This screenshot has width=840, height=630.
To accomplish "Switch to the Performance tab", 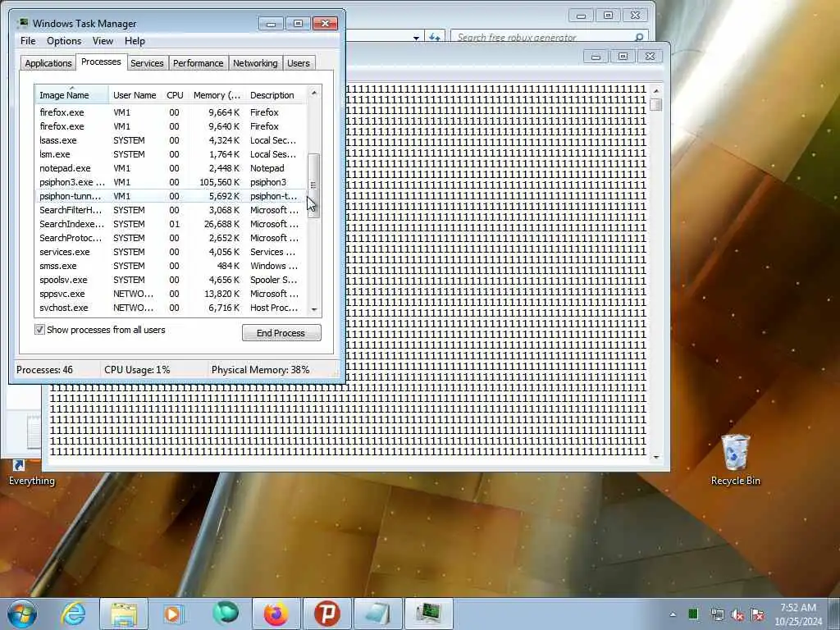I will (x=198, y=63).
